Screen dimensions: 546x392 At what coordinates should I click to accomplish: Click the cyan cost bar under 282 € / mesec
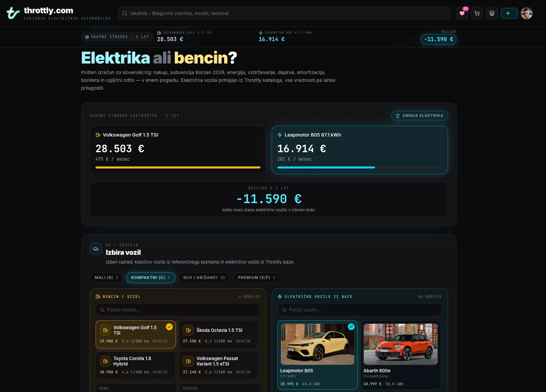point(326,167)
